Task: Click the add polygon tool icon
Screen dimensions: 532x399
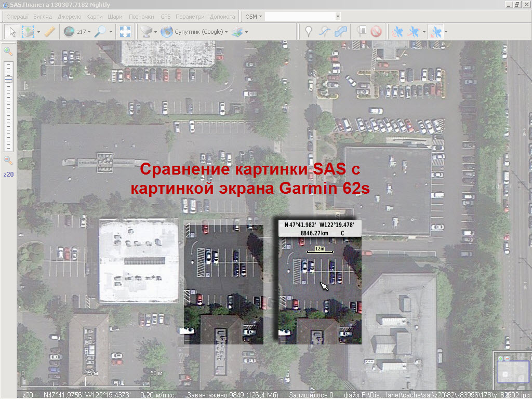Action: click(341, 32)
